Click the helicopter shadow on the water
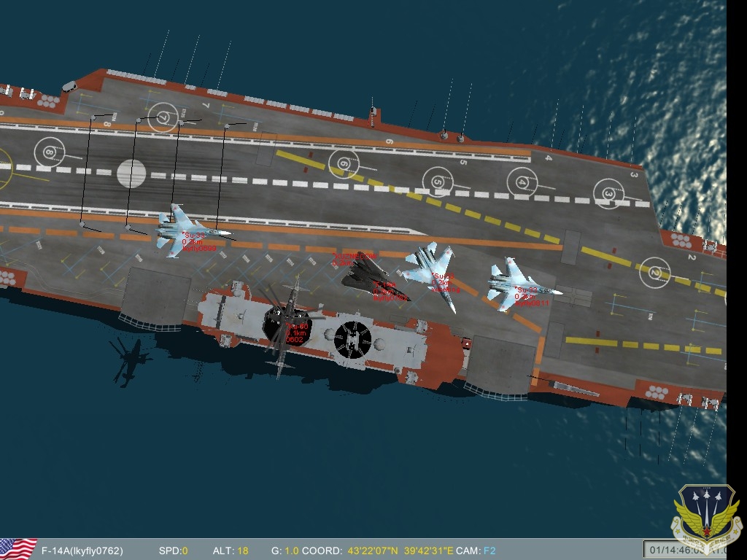The image size is (747, 560). click(128, 361)
